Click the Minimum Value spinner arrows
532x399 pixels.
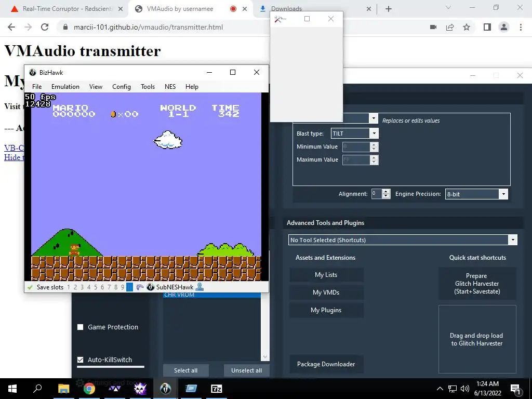374,147
